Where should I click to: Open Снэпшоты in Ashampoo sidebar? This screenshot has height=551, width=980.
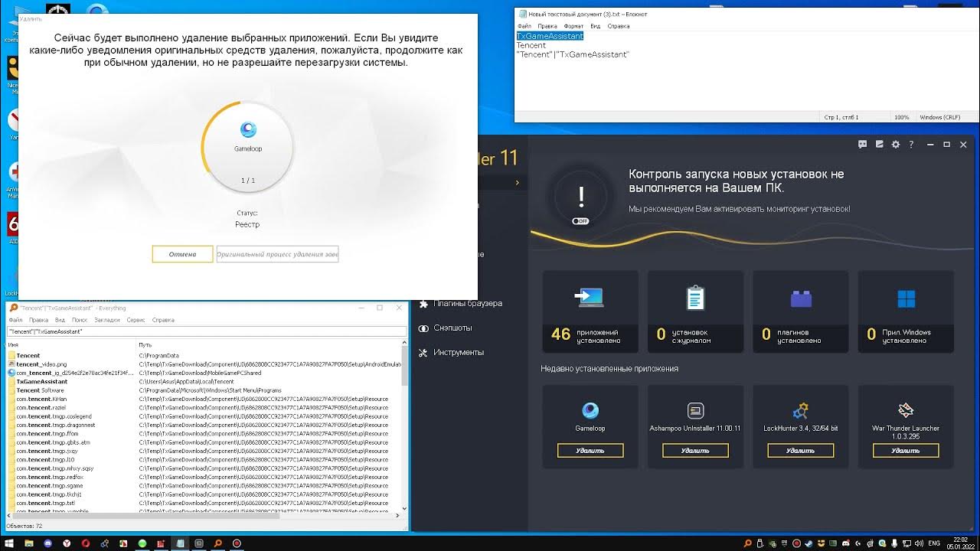[x=452, y=328]
